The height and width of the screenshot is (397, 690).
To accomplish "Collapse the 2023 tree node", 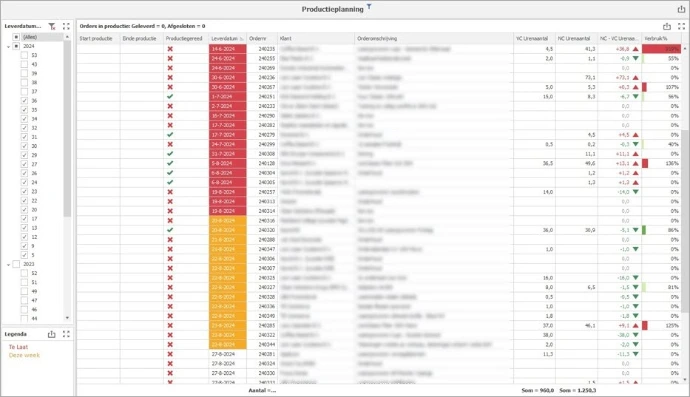I will 8,265.
